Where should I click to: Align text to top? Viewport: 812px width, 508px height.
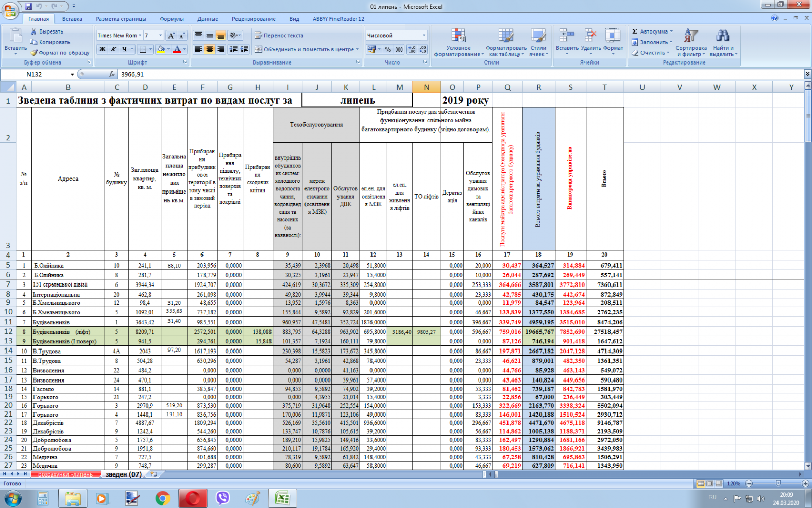(x=198, y=36)
